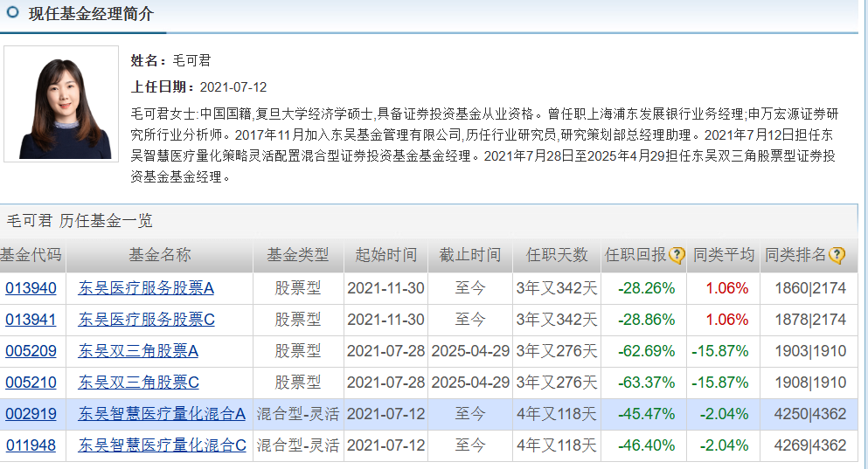Open fund code link 005209
This screenshot has width=868, height=469.
pos(31,351)
